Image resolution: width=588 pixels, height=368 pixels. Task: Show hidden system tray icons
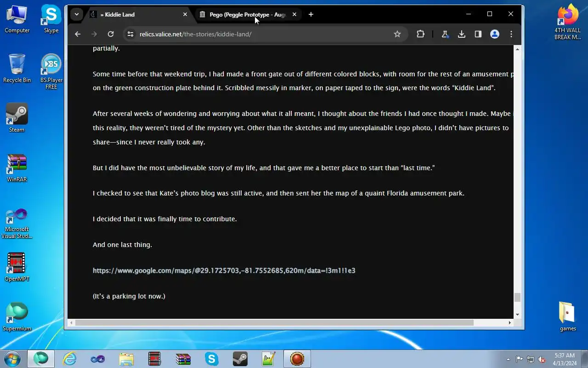508,359
